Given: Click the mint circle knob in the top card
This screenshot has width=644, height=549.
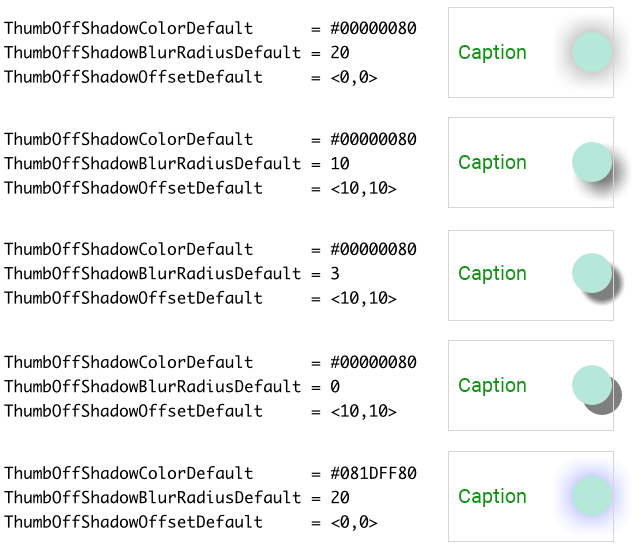Looking at the screenshot, I should coord(591,52).
